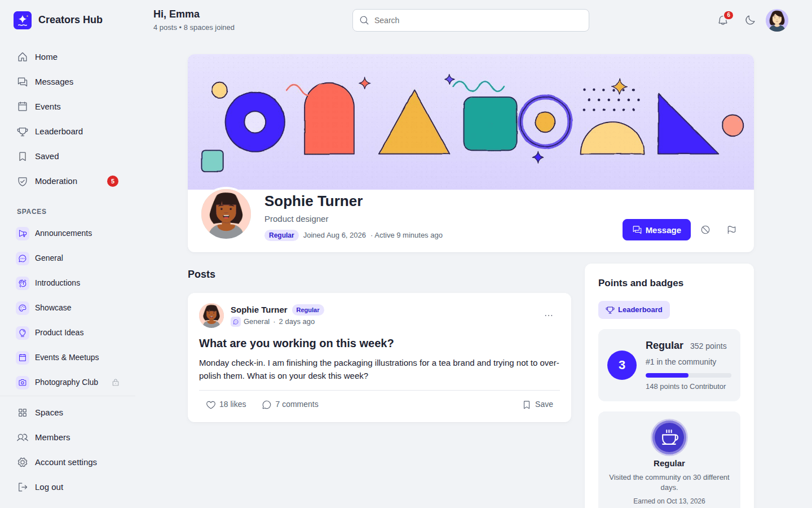This screenshot has height=508, width=812.
Task: Open the 7 comments
Action: (x=290, y=404)
